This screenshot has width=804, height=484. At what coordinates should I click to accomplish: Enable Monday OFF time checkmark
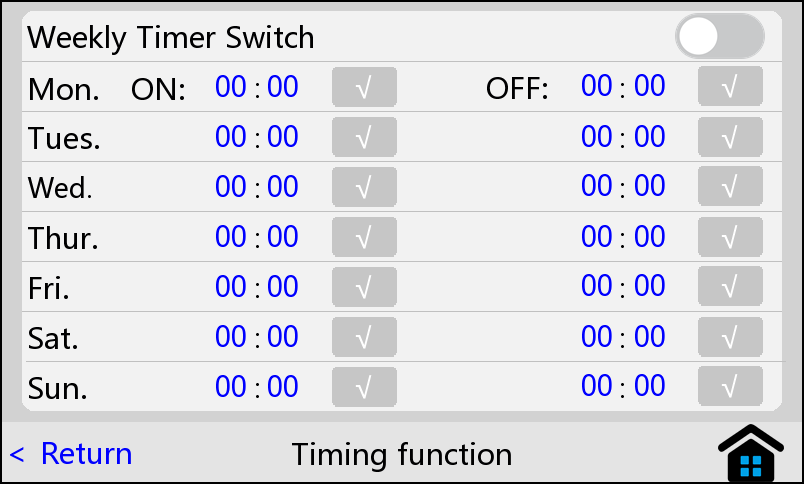(730, 87)
